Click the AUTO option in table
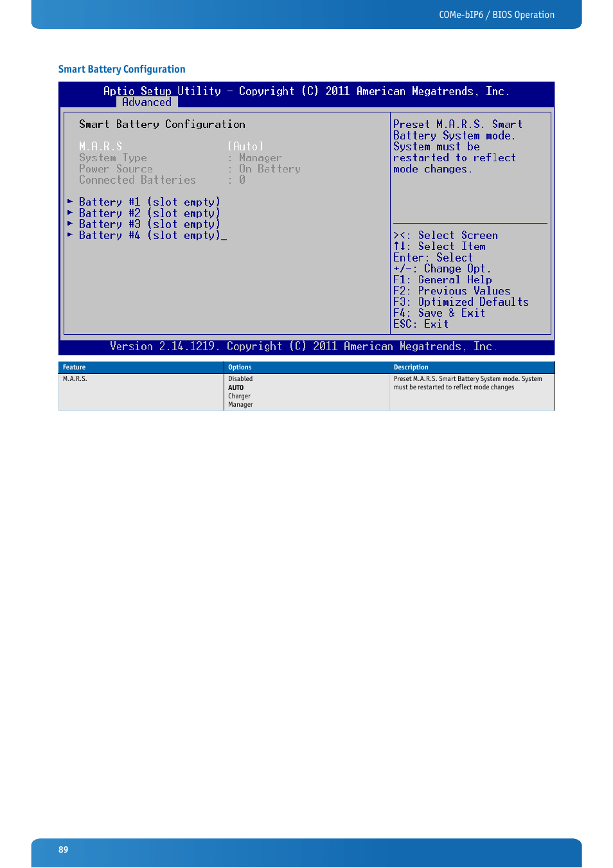The height and width of the screenshot is (868, 613). 236,388
